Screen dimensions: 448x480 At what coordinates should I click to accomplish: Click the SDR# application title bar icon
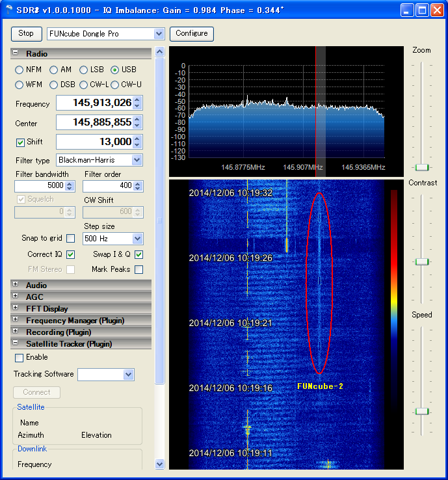tap(9, 10)
